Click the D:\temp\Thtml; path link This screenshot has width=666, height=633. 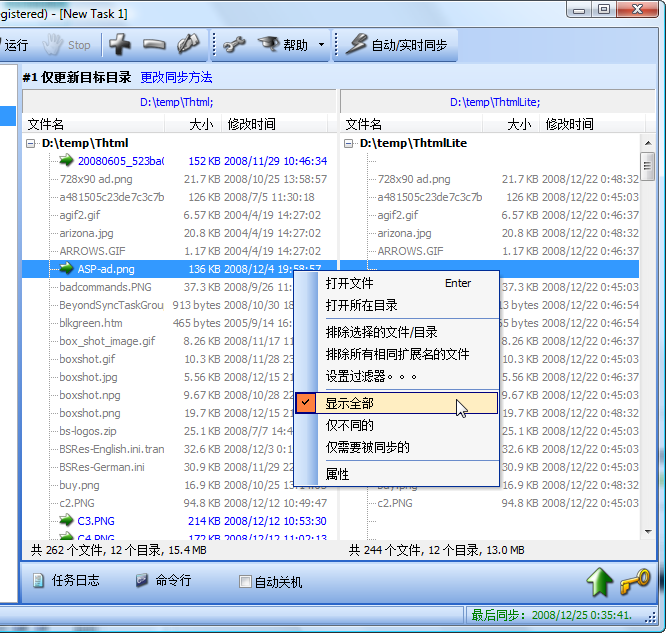click(177, 102)
